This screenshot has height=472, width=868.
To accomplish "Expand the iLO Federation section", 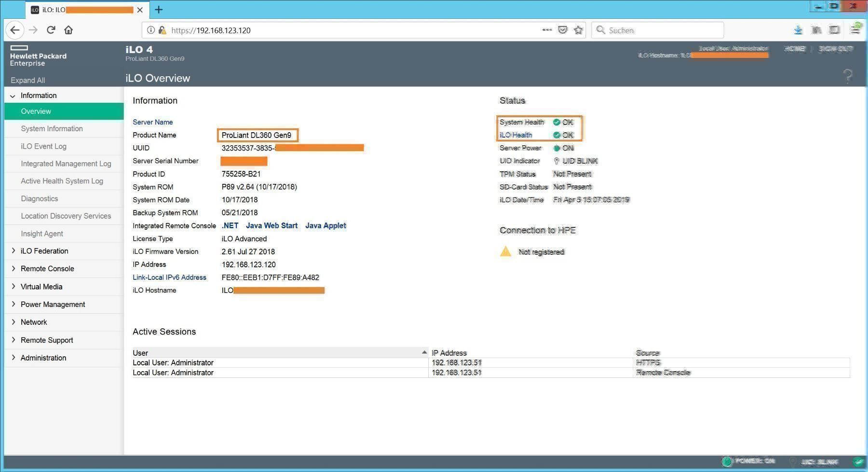I will point(13,250).
